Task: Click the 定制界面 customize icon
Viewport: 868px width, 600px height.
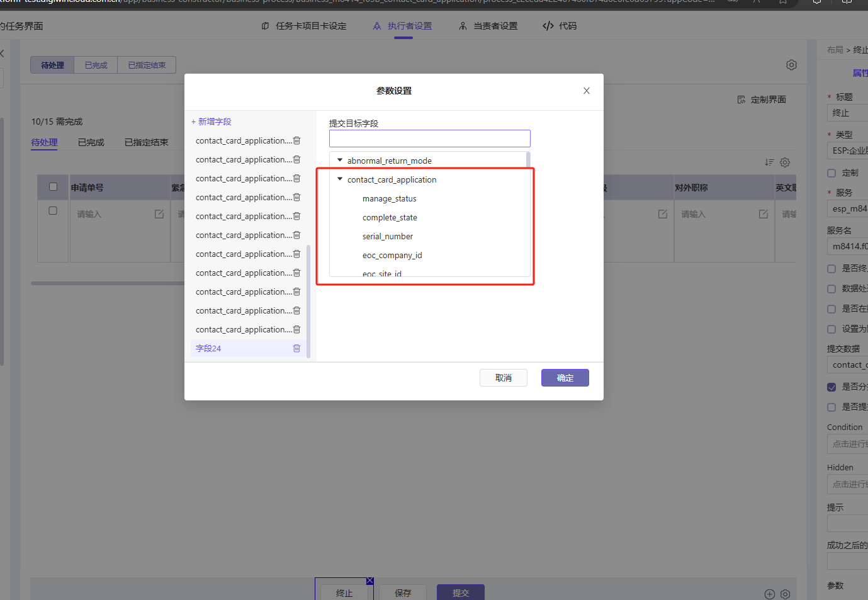Action: click(741, 99)
